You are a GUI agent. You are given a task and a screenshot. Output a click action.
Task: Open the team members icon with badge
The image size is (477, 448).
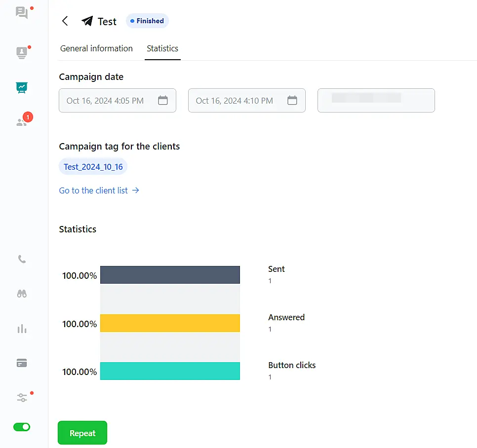pyautogui.click(x=22, y=122)
